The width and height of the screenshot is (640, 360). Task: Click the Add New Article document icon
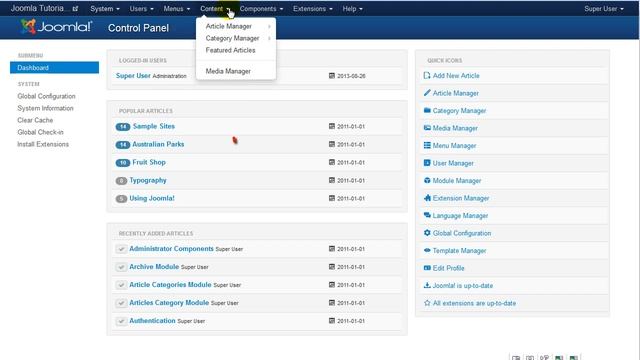pos(427,76)
